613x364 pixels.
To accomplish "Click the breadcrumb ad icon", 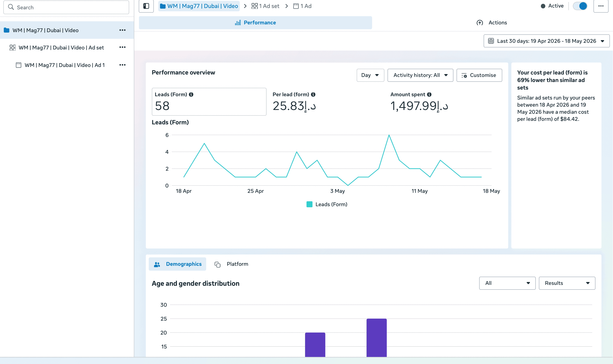I will coord(296,6).
